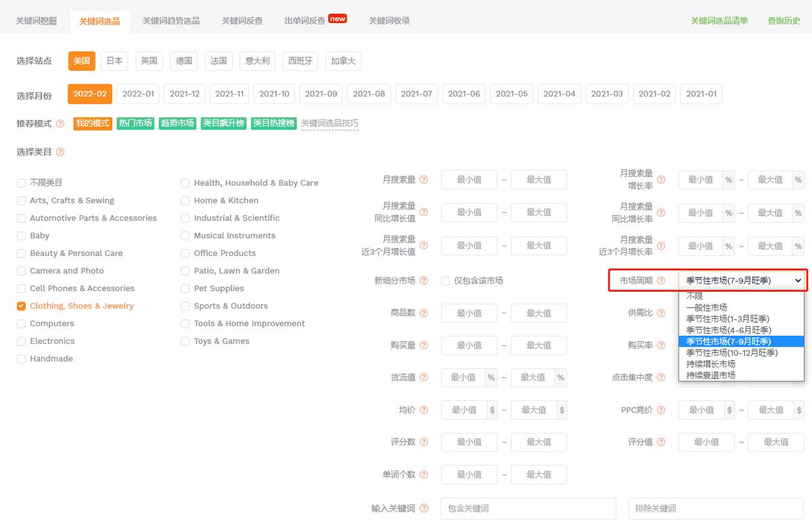
Task: Open the 购买率 help tooltip
Action: coord(660,345)
